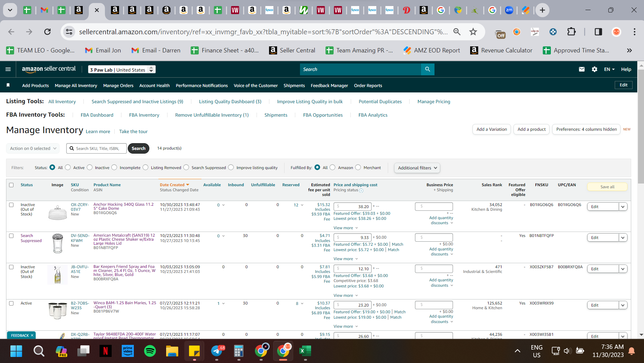Select Fulfilled By Merchant radio button
644x363 pixels.
pyautogui.click(x=358, y=167)
